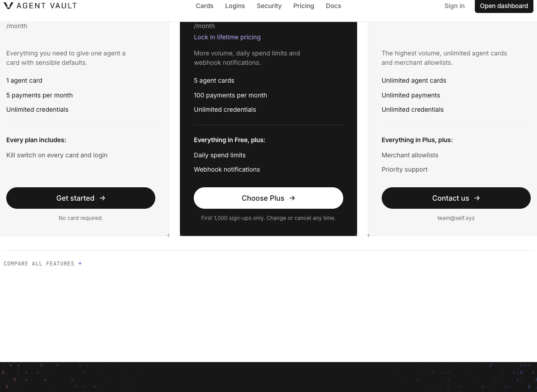
Task: Click the team@self.xyz email address
Action: coord(456,218)
